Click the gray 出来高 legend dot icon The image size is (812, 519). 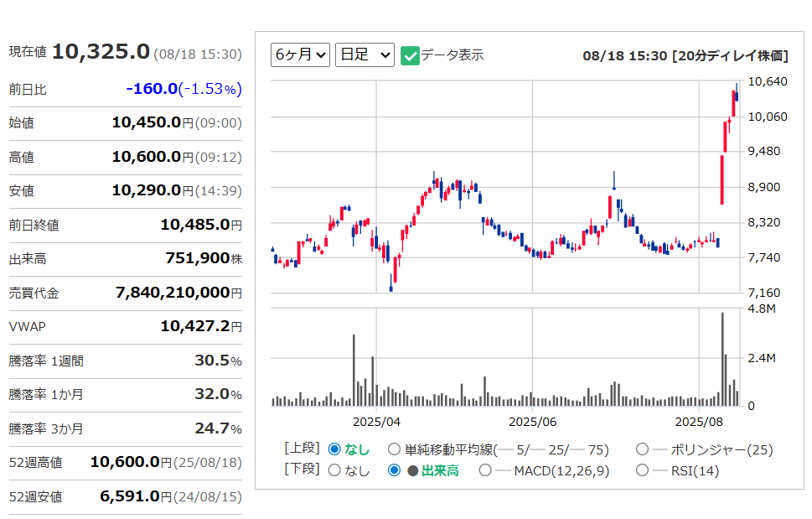[x=412, y=470]
